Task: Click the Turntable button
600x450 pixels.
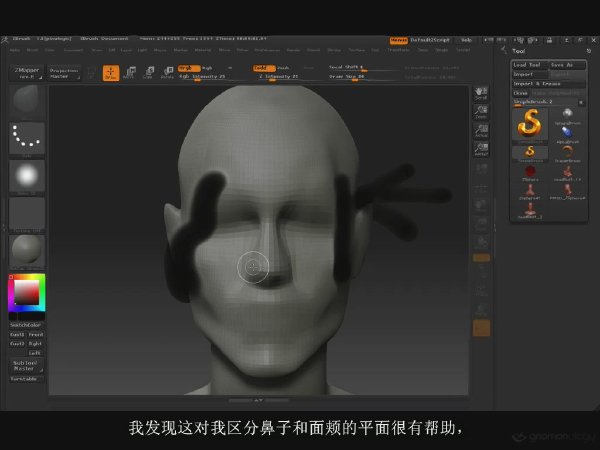Action: (24, 379)
